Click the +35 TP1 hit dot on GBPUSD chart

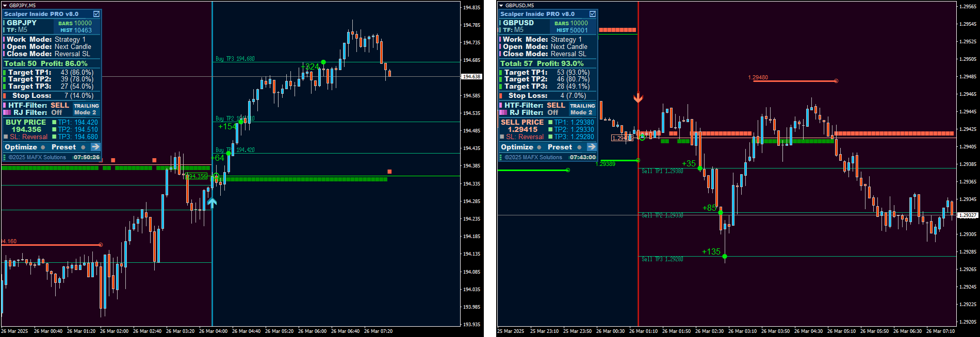coord(700,168)
